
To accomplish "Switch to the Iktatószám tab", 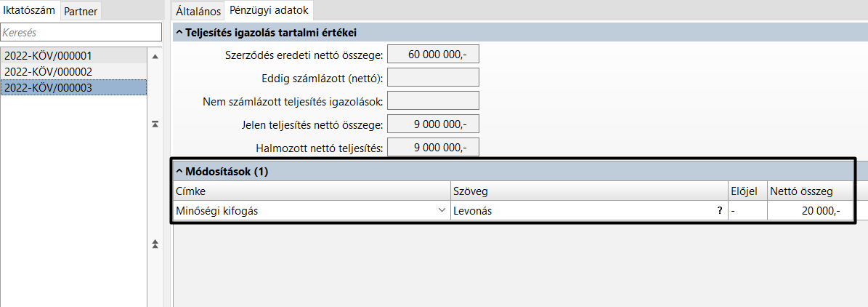I will click(29, 11).
